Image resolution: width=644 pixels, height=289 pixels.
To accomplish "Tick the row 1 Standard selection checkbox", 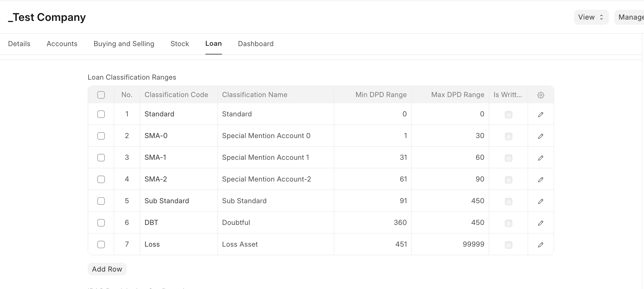I will point(101,114).
